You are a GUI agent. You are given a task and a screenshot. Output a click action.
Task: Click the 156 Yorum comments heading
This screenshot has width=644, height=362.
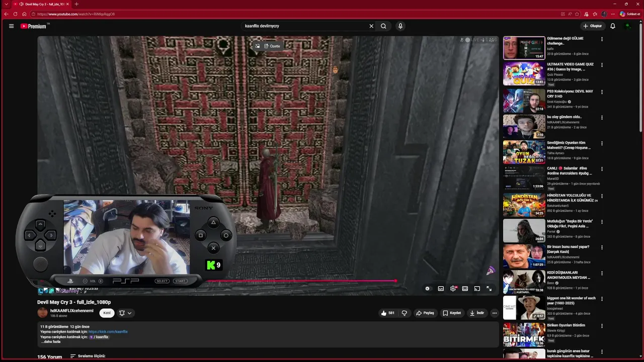49,357
